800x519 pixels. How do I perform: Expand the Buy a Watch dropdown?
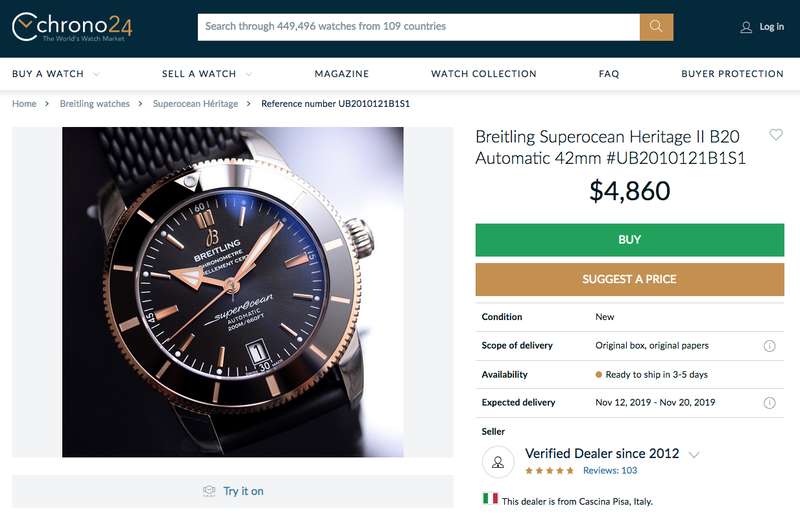pyautogui.click(x=97, y=74)
